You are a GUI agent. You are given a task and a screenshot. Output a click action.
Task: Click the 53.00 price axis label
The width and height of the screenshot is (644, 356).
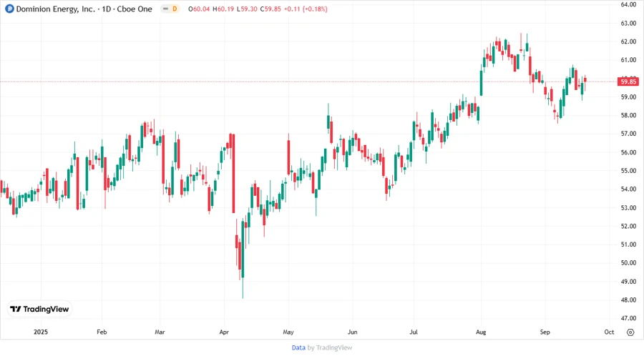point(628,208)
